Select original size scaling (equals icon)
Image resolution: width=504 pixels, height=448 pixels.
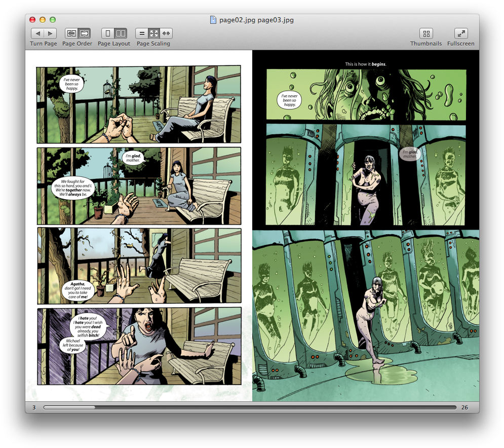pyautogui.click(x=142, y=33)
